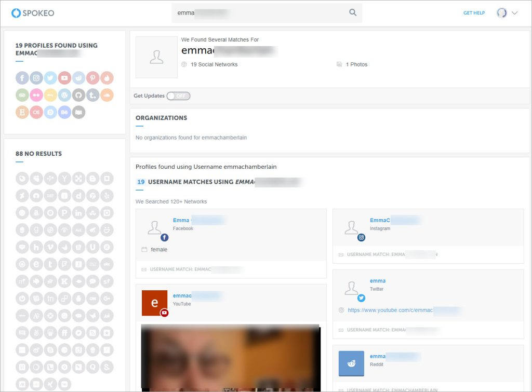This screenshot has height=392, width=532.
Task: Filter by Flickr icon in found profiles
Action: click(36, 95)
